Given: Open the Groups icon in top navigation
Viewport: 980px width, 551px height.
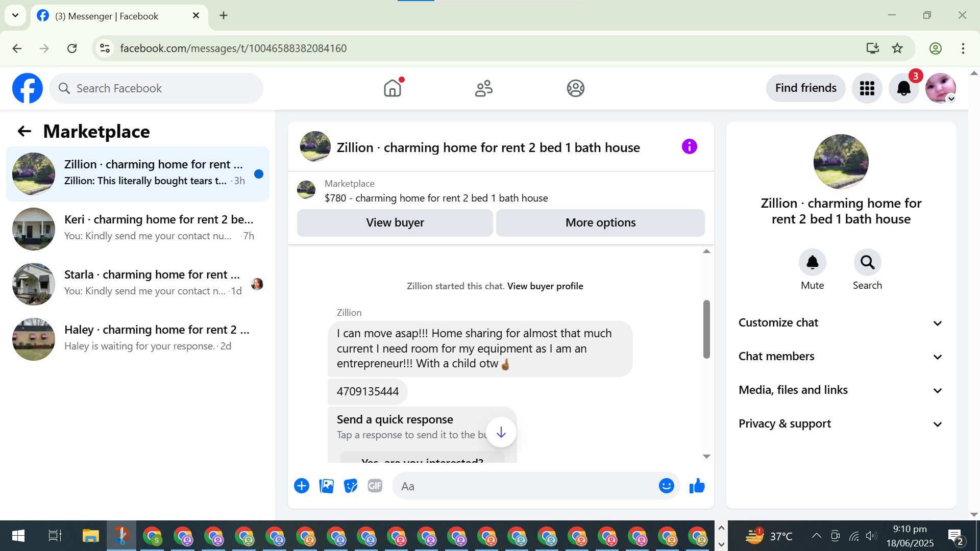Looking at the screenshot, I should 575,88.
